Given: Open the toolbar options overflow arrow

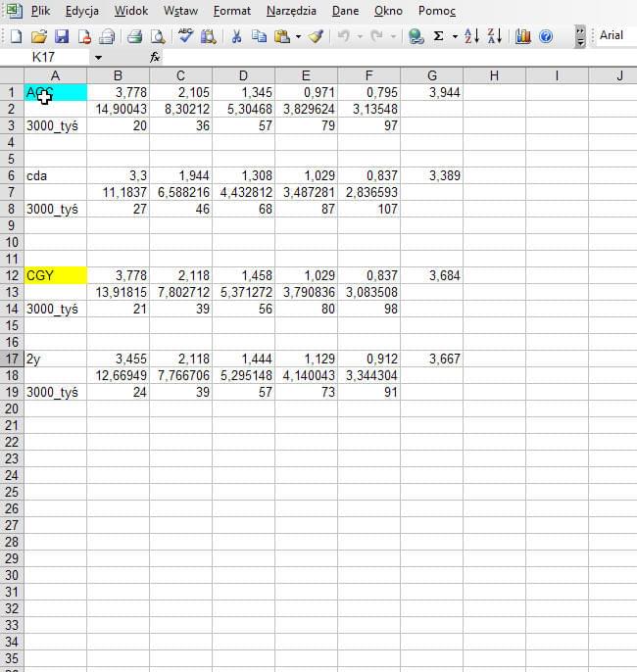Looking at the screenshot, I should point(580,36).
